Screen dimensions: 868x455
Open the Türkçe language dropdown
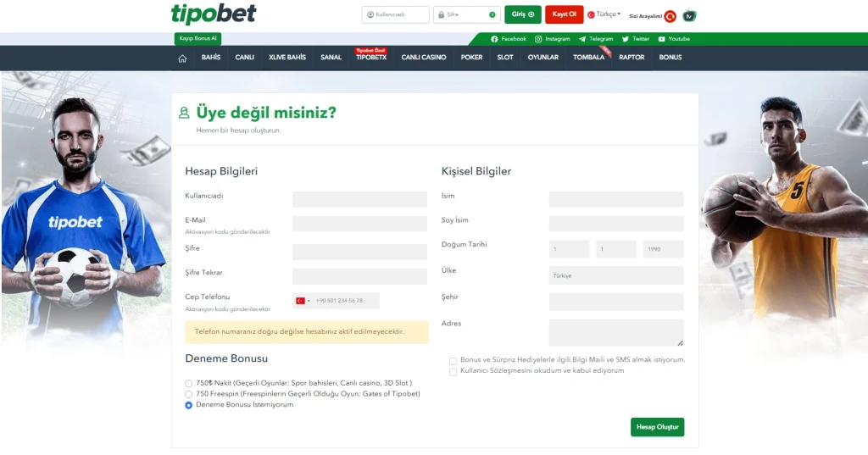(604, 14)
